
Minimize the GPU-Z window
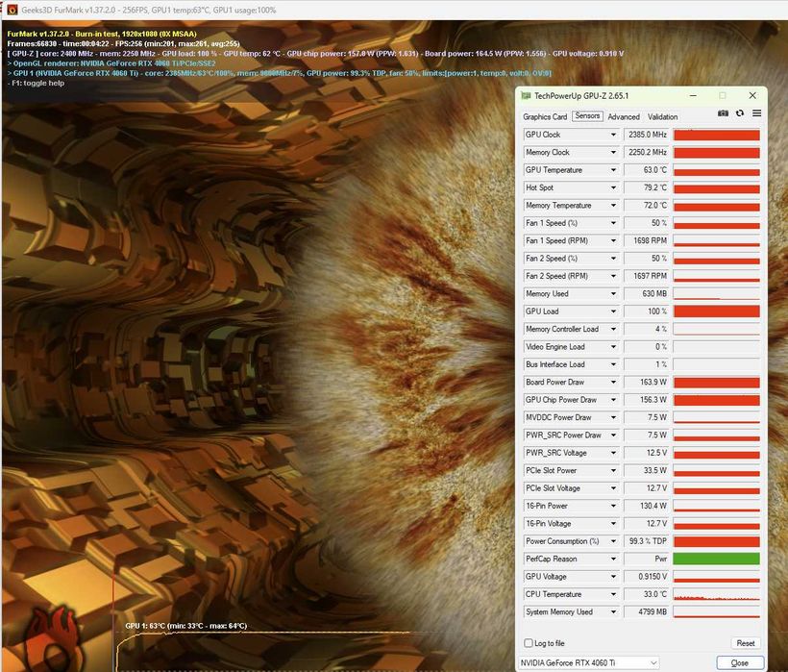[x=693, y=95]
